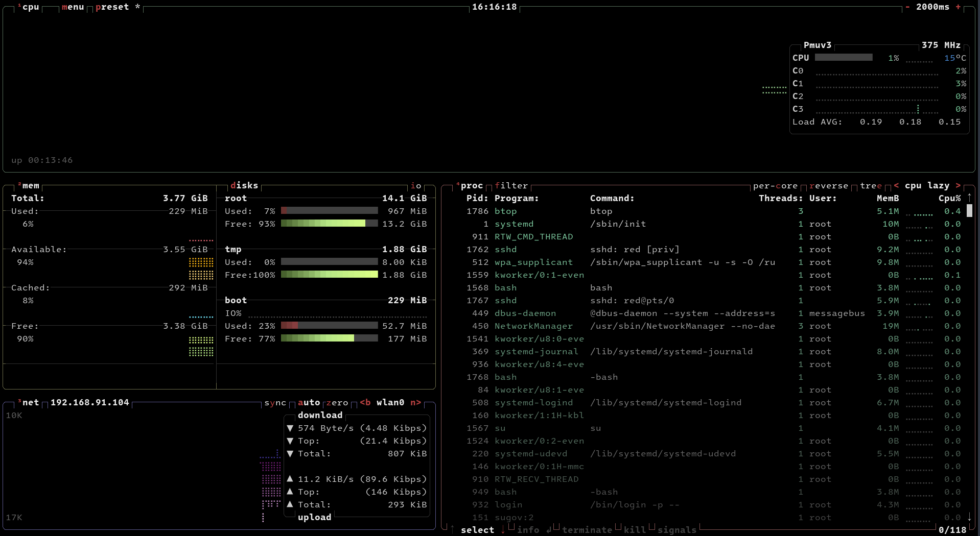Image resolution: width=980 pixels, height=536 pixels.
Task: Click the boot disk used bar
Action: [329, 325]
